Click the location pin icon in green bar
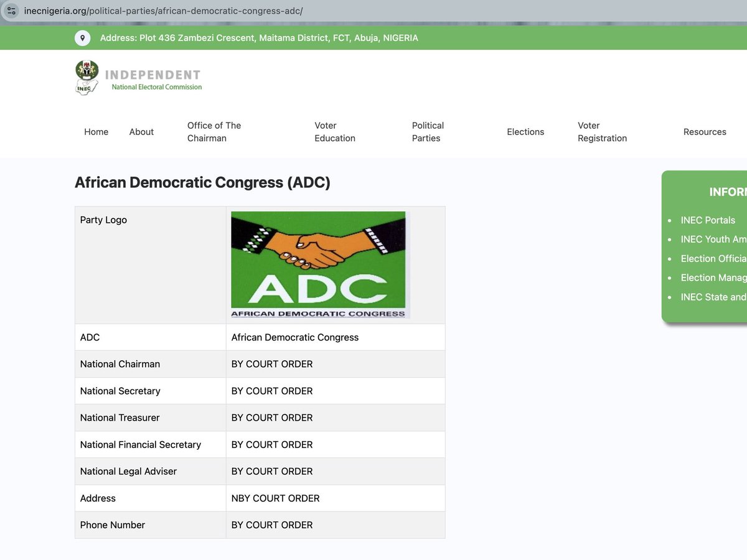 click(x=82, y=38)
